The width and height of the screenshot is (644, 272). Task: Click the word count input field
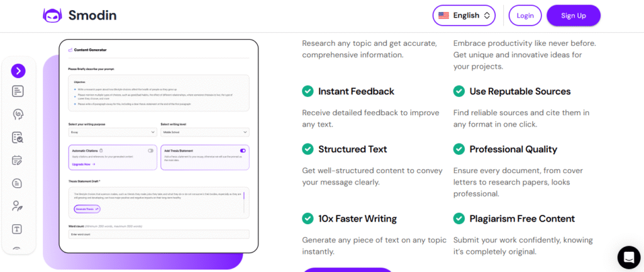[x=159, y=234]
